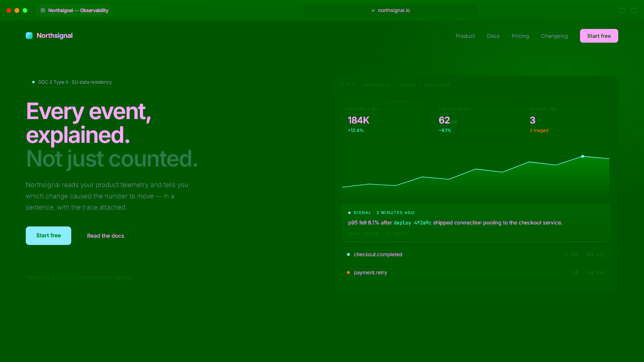Focus the northsignal.io address bar
The width and height of the screenshot is (644, 362).
(390, 10)
